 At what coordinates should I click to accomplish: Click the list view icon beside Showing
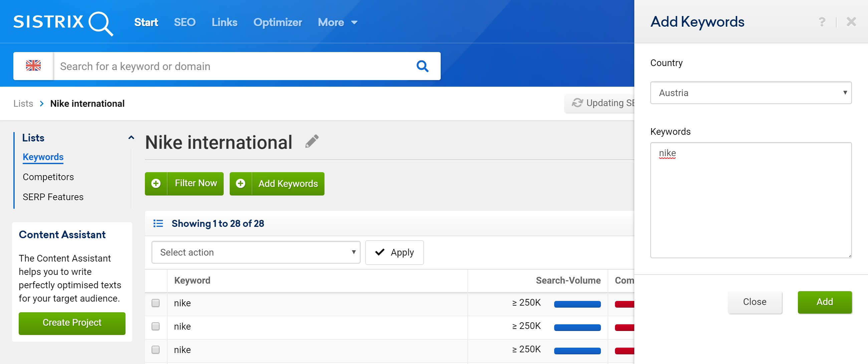pos(158,223)
